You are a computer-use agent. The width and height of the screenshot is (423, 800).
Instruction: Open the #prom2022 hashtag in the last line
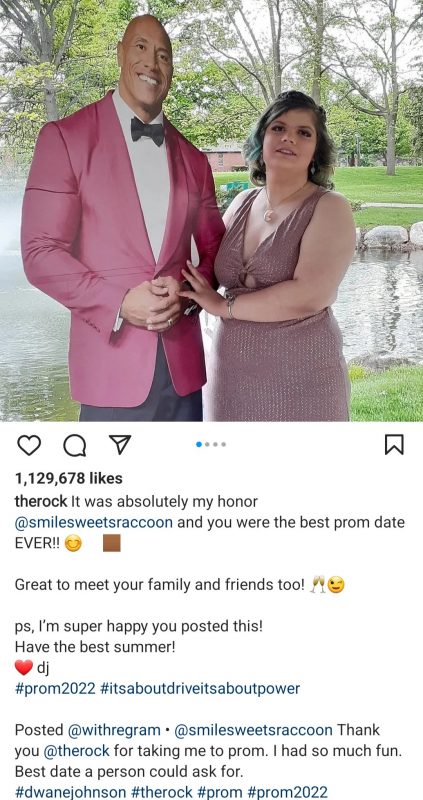pos(287,792)
